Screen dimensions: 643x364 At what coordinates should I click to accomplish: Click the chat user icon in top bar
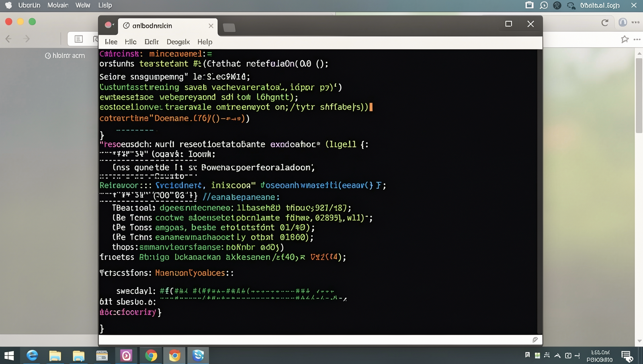coord(571,6)
